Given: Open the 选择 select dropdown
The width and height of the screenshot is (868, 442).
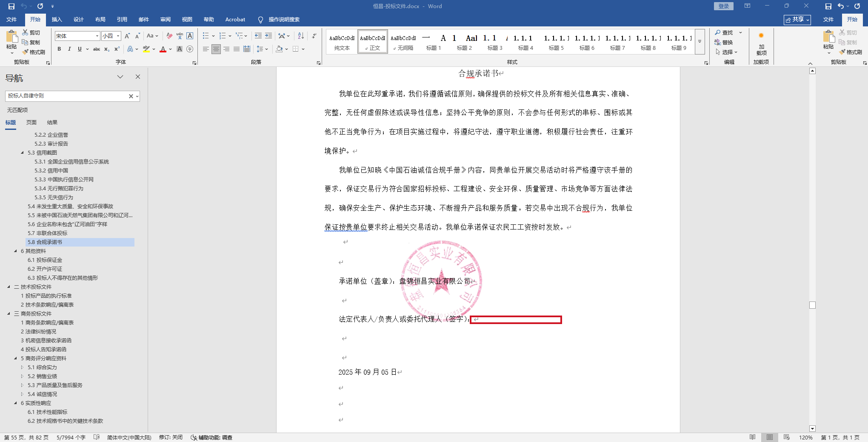Looking at the screenshot, I should coord(726,52).
